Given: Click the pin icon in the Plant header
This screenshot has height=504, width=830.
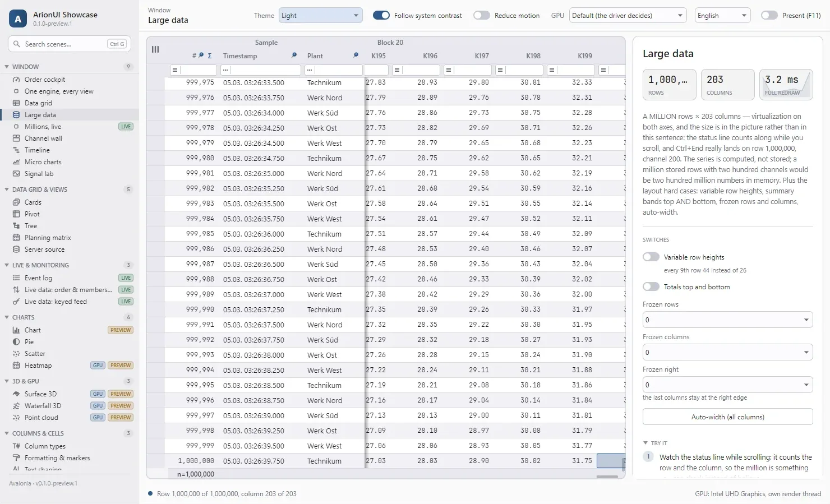Looking at the screenshot, I should click(x=356, y=56).
